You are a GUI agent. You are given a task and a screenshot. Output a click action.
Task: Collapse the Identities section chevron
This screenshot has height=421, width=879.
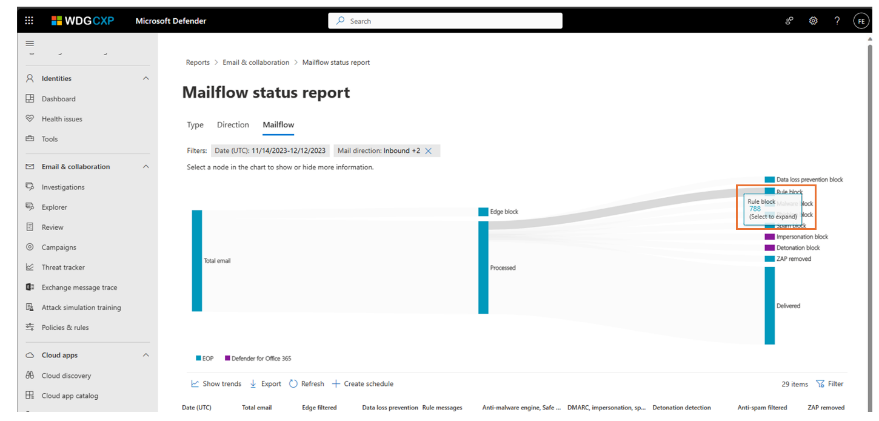tap(146, 78)
